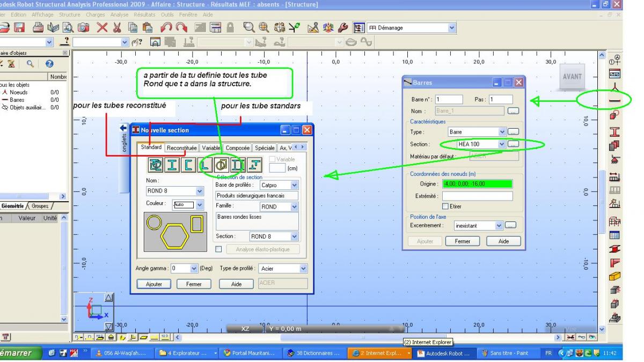Click the Extrémité input field in Barres
The image size is (644, 362).
(x=477, y=196)
